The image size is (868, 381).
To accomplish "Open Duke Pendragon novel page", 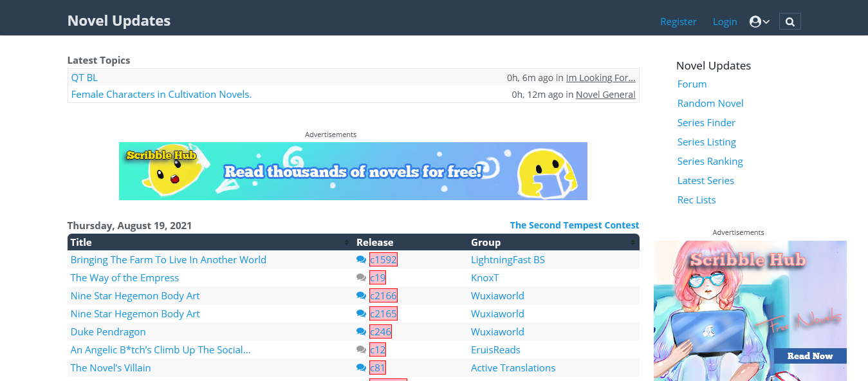I will point(108,332).
